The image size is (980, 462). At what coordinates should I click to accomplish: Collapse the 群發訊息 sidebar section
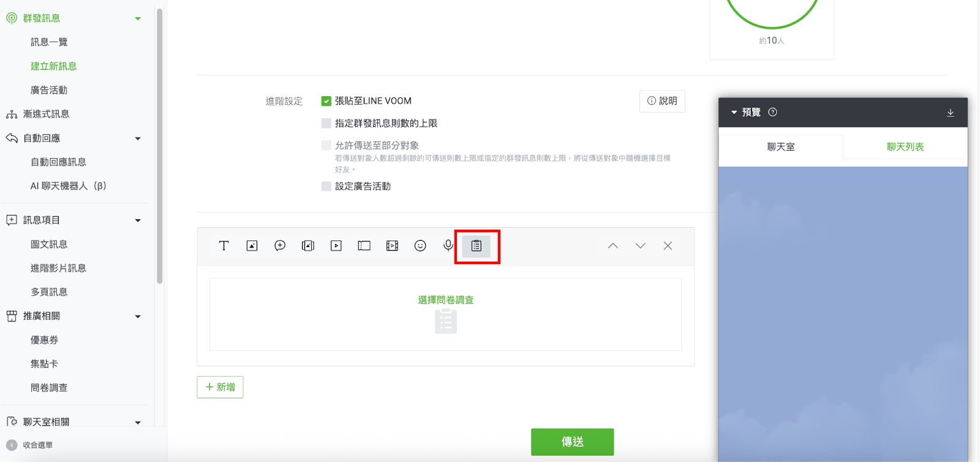point(138,18)
